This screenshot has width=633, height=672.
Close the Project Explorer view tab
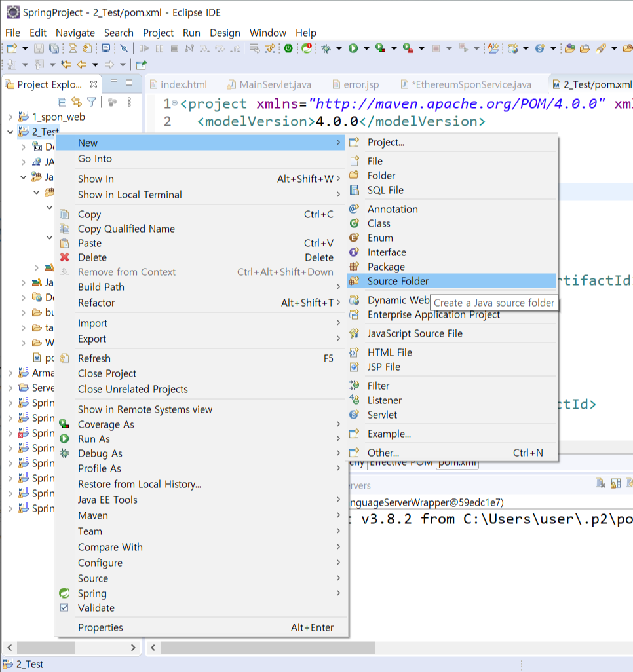(x=94, y=84)
